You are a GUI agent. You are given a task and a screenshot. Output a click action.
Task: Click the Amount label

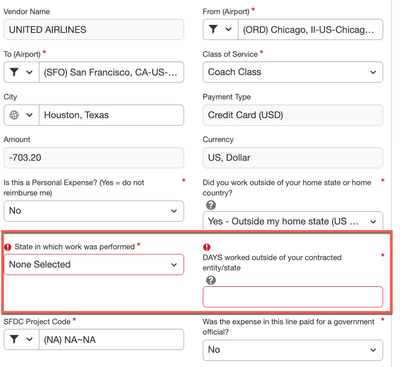pos(17,139)
